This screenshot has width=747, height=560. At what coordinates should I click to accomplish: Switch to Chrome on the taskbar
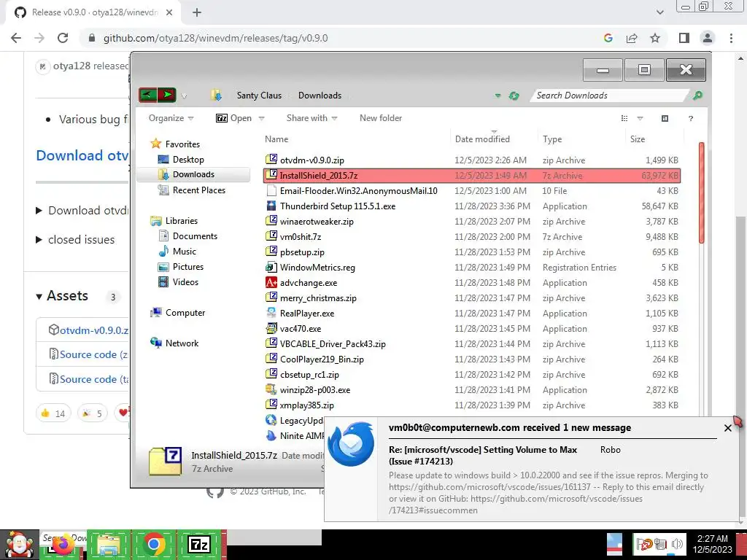(153, 544)
